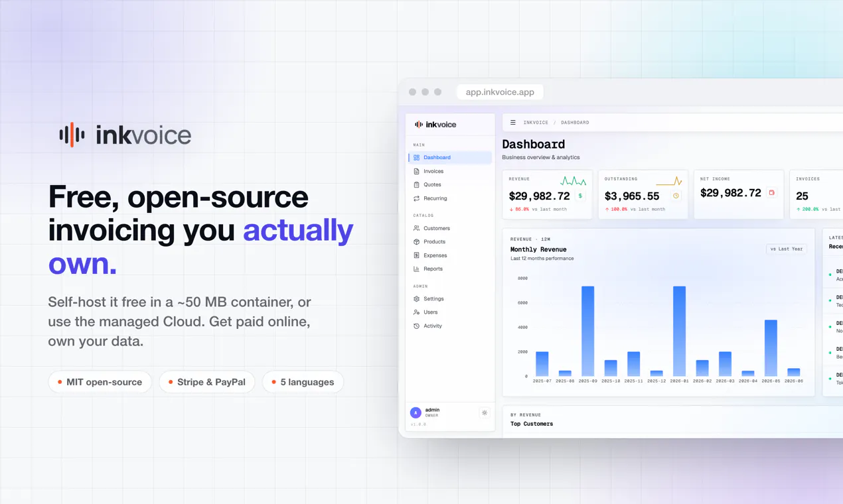843x504 pixels.
Task: Go to Users in the Admin section
Action: 450,312
